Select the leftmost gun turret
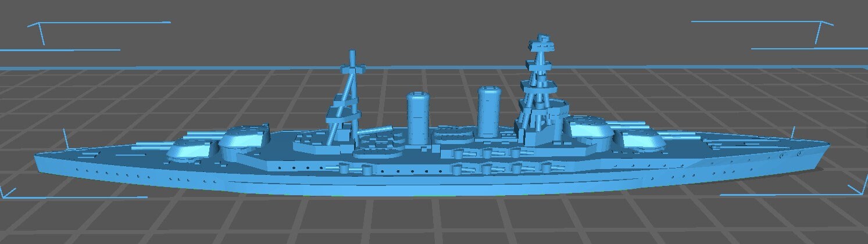Image resolution: width=868 pixels, height=244 pixels. point(189,149)
